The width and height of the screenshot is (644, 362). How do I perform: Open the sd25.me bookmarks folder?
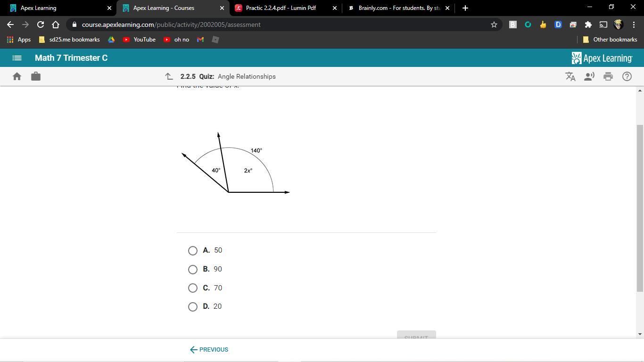[69, 40]
